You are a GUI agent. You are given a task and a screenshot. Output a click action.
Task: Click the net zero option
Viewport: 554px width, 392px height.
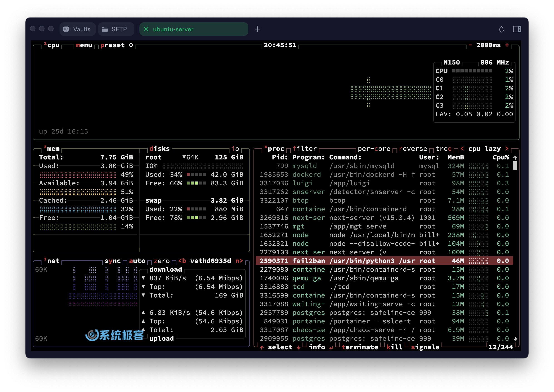coord(162,261)
